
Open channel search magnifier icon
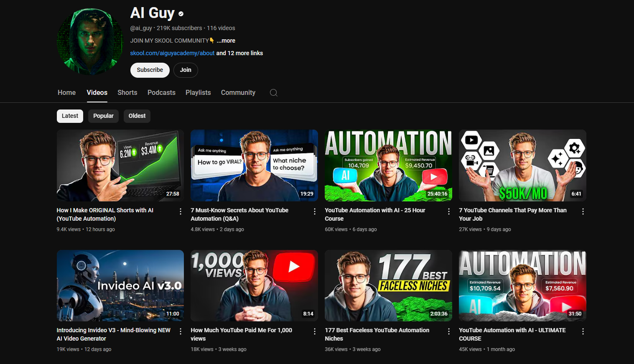click(x=274, y=93)
